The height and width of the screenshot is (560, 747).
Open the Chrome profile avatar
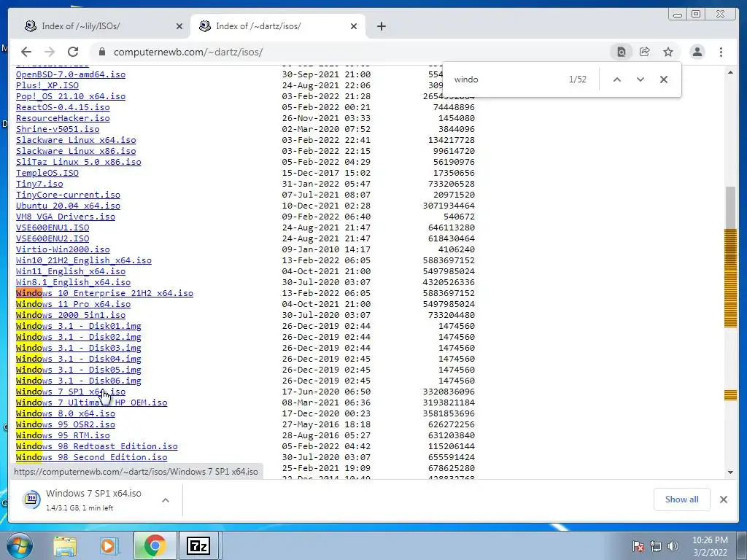(697, 52)
